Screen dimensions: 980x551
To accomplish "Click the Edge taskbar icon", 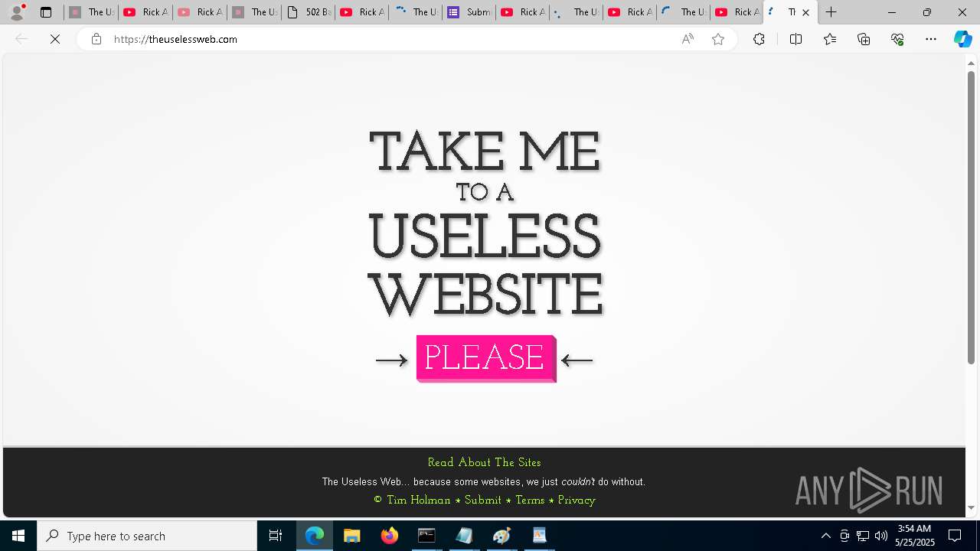I will tap(315, 536).
